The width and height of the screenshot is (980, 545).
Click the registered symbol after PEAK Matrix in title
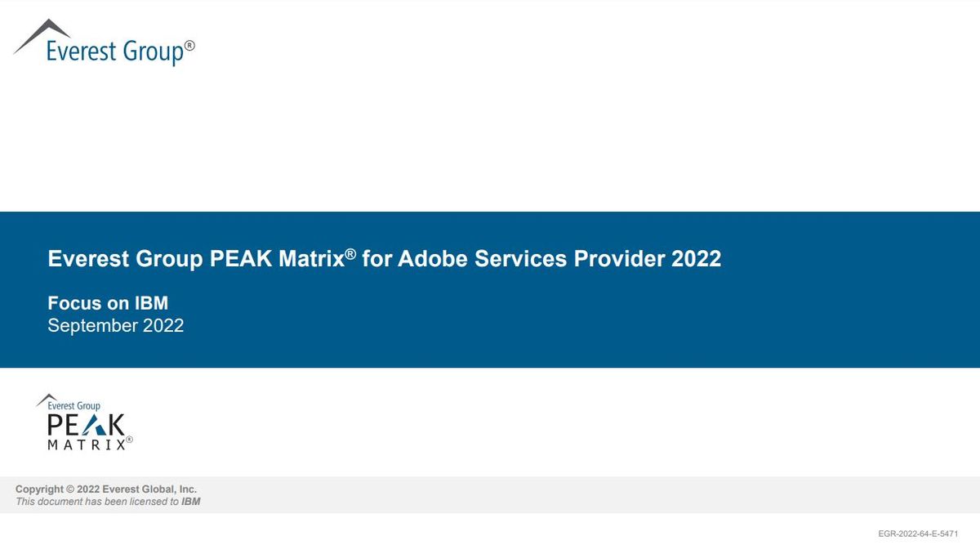pos(350,254)
